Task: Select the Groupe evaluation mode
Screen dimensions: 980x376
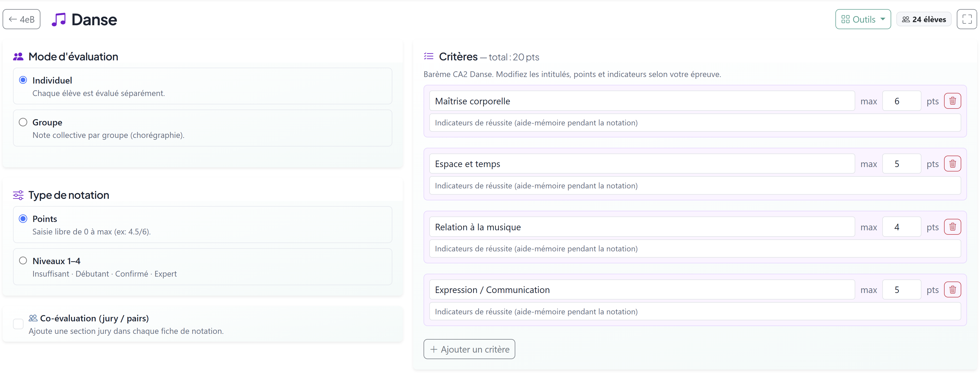Action: (x=23, y=122)
